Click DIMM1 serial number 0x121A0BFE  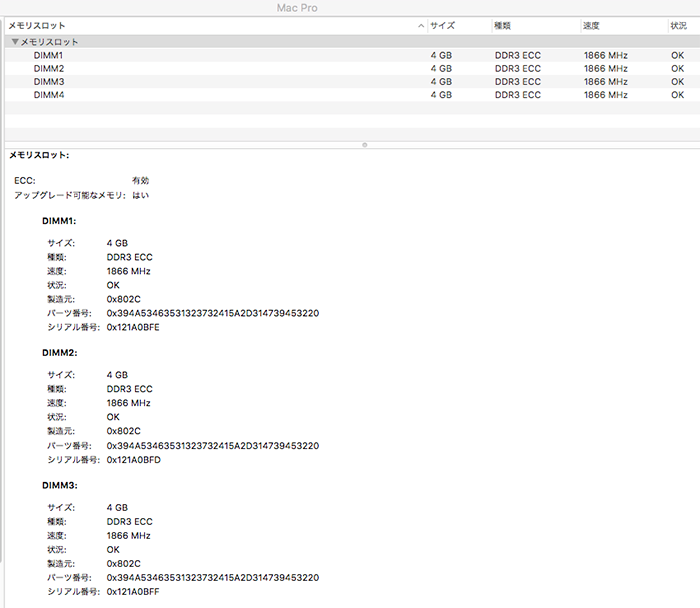point(133,327)
